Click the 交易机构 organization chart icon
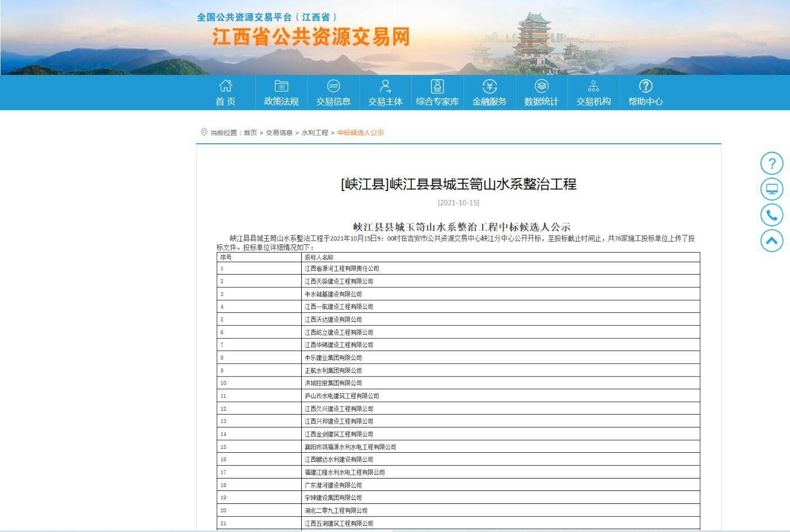Image resolution: width=790 pixels, height=532 pixels. [593, 86]
